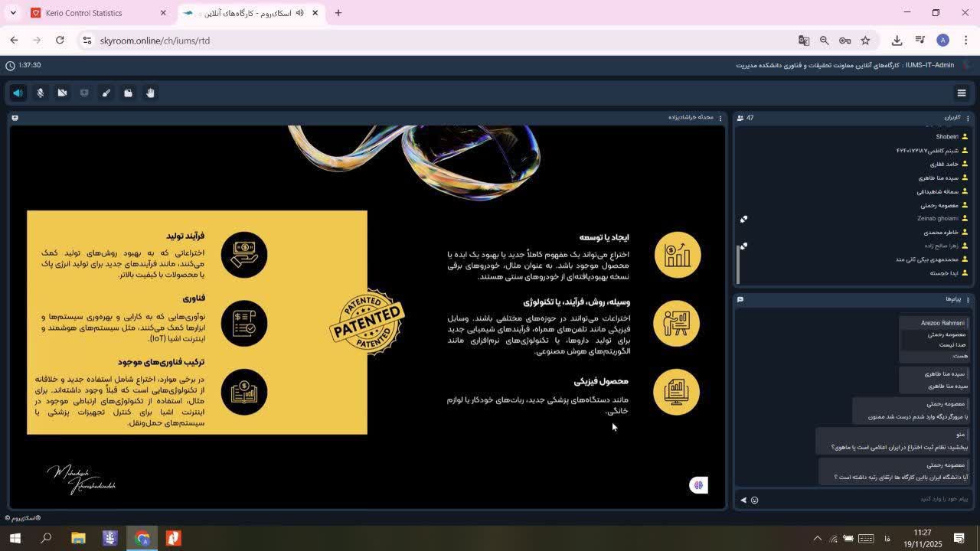This screenshot has height=551, width=980.
Task: Open presentation panel three-dot options menu
Action: tap(720, 118)
